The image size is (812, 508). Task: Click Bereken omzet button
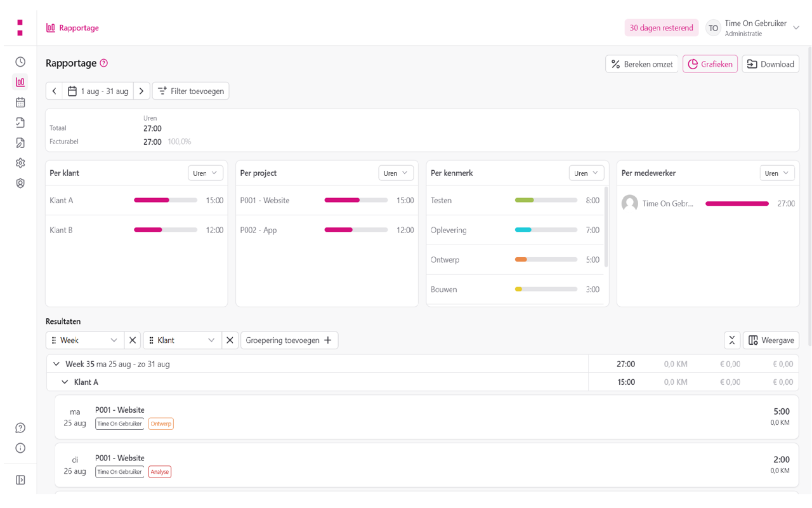point(642,64)
